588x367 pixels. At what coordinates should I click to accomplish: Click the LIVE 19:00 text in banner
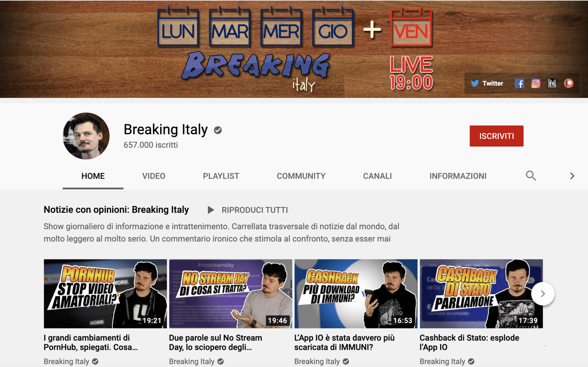[411, 73]
